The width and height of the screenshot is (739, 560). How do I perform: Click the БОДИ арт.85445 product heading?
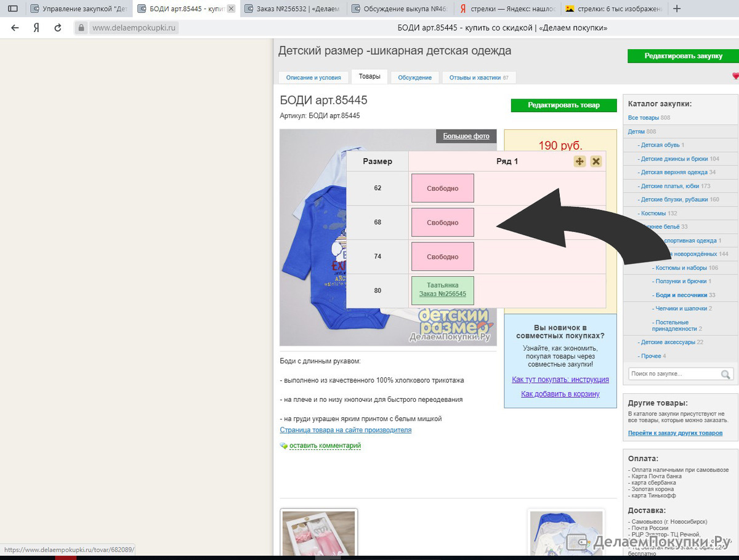click(323, 100)
